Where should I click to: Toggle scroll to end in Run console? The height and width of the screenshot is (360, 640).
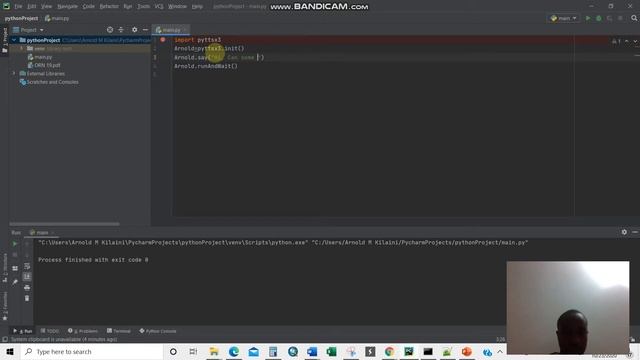point(27,277)
